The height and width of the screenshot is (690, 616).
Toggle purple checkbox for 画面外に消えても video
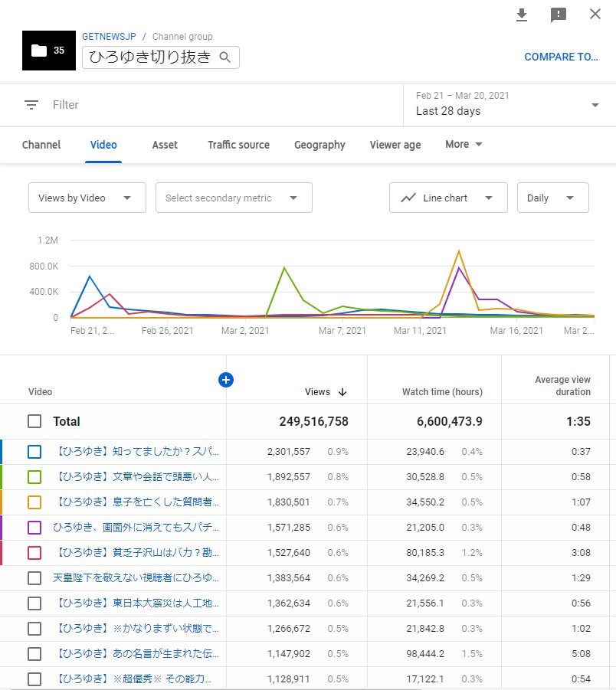tap(34, 527)
